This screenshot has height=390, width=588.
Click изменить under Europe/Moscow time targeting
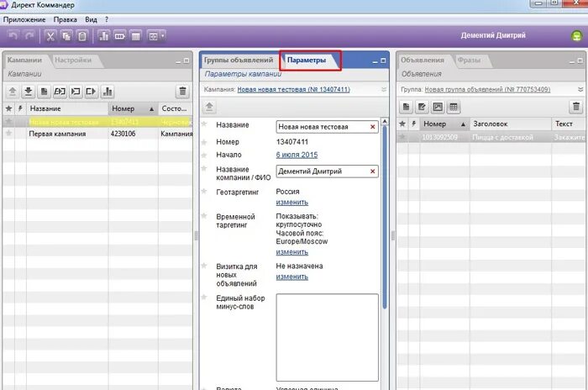pos(292,252)
